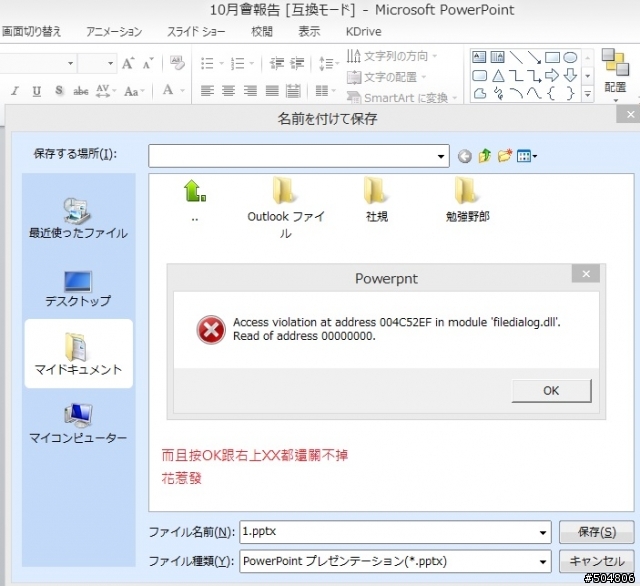Screen dimensions: 640x586
Task: Open the 校閲 ribbon tab
Action: (x=262, y=31)
